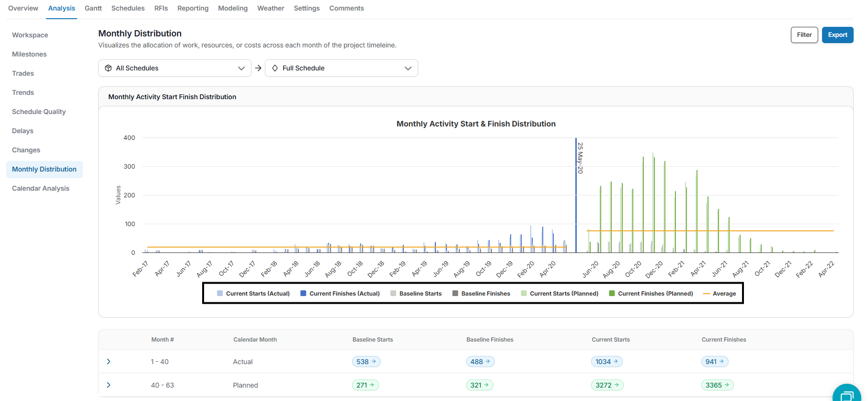Open Current Starts 1034 actual link
868x401 pixels.
(607, 362)
